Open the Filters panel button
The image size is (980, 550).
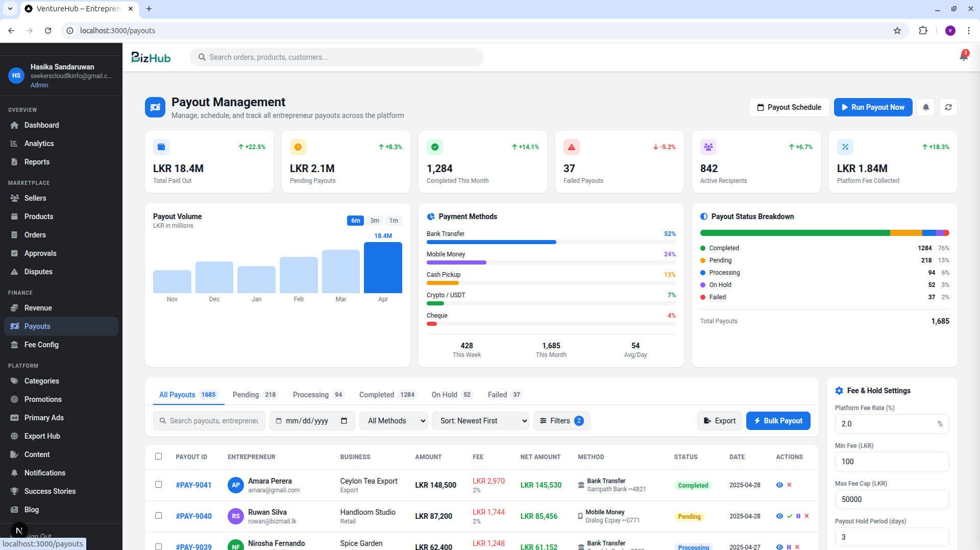point(561,421)
